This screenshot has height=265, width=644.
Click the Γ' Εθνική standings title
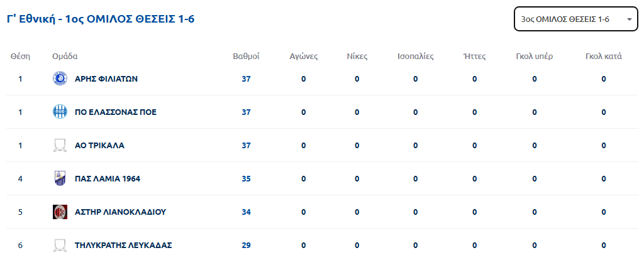pos(101,19)
